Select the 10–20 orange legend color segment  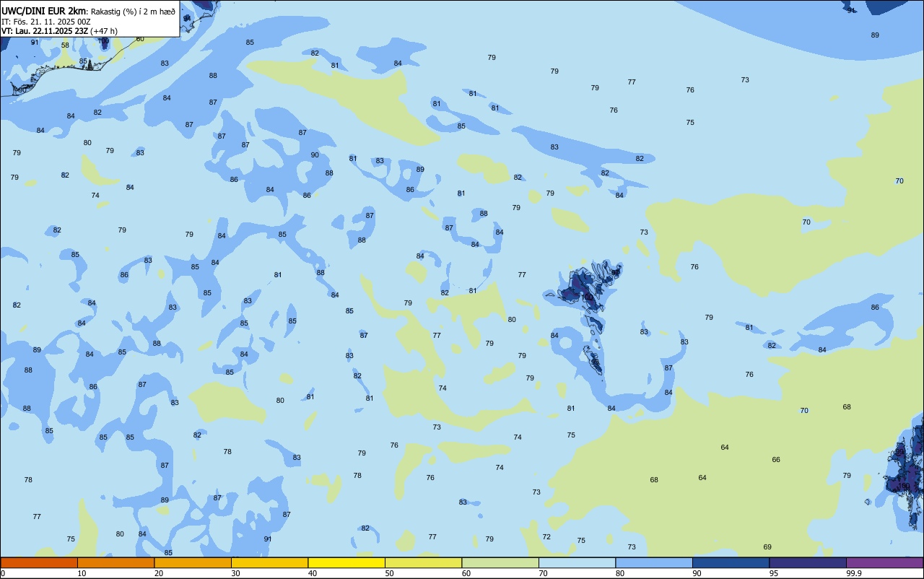115,562
